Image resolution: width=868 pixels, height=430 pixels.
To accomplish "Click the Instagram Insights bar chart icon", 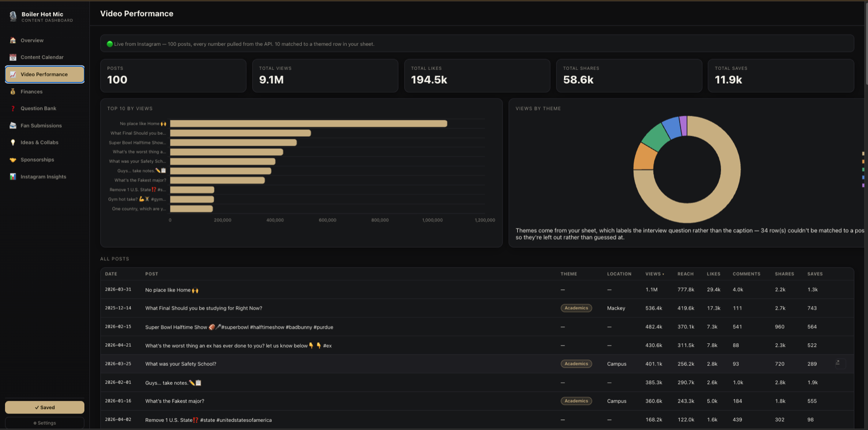I will pyautogui.click(x=13, y=176).
